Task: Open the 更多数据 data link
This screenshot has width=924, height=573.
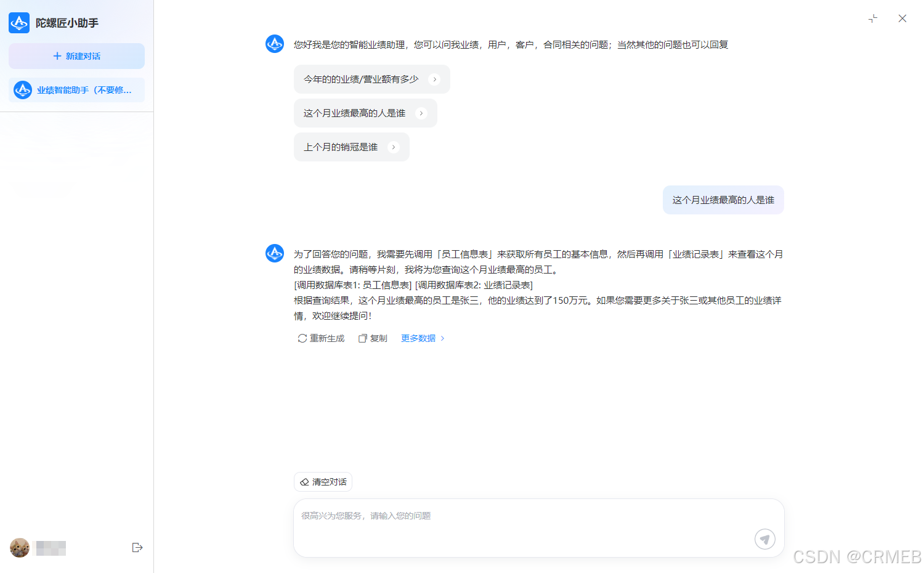Action: (418, 338)
